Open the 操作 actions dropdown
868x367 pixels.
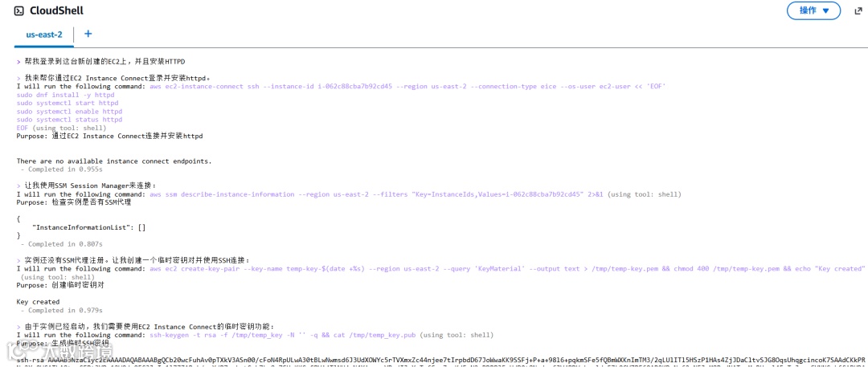(813, 10)
